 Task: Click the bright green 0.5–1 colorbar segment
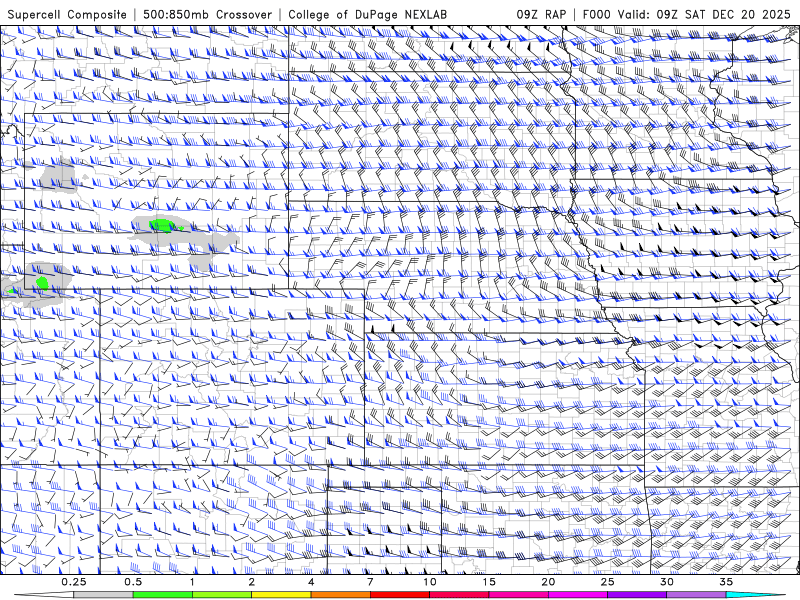pos(163,595)
